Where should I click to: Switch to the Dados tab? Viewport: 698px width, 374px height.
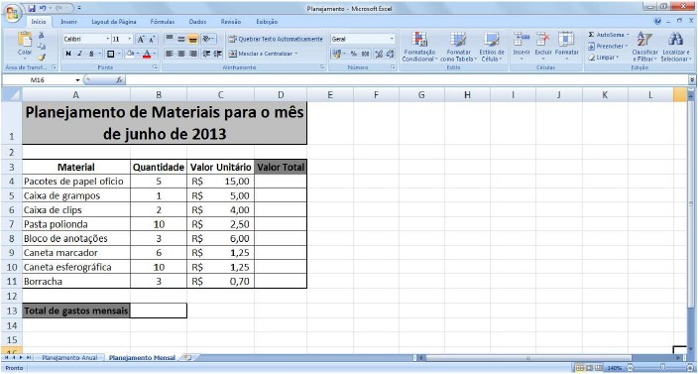[x=197, y=21]
